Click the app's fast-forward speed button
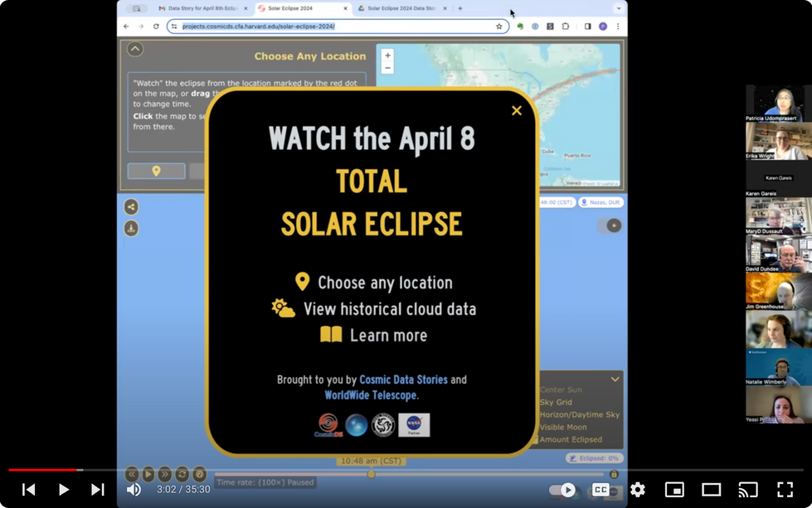 coord(165,473)
